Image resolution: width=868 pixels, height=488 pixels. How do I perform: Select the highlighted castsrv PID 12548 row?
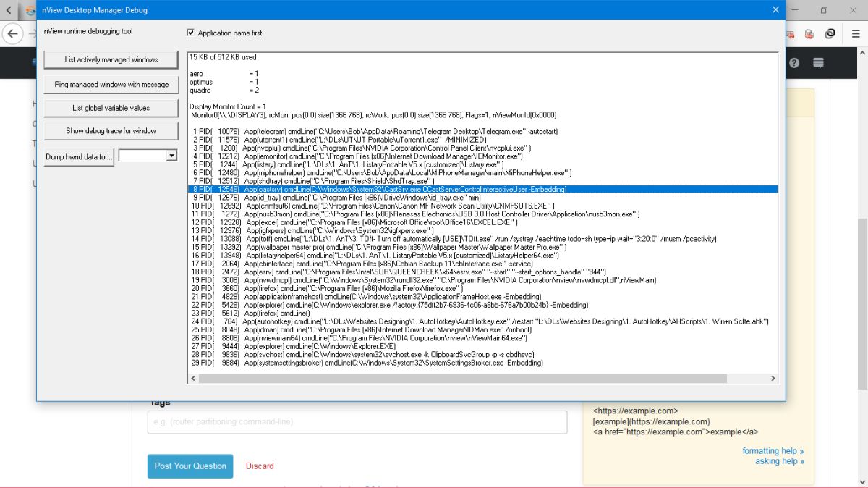(x=482, y=189)
